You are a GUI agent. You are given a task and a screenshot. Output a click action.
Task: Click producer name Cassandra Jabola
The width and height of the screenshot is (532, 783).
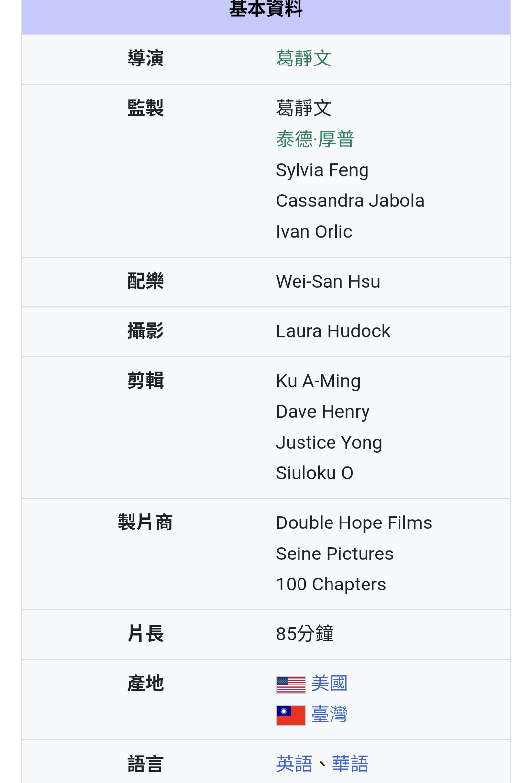350,201
